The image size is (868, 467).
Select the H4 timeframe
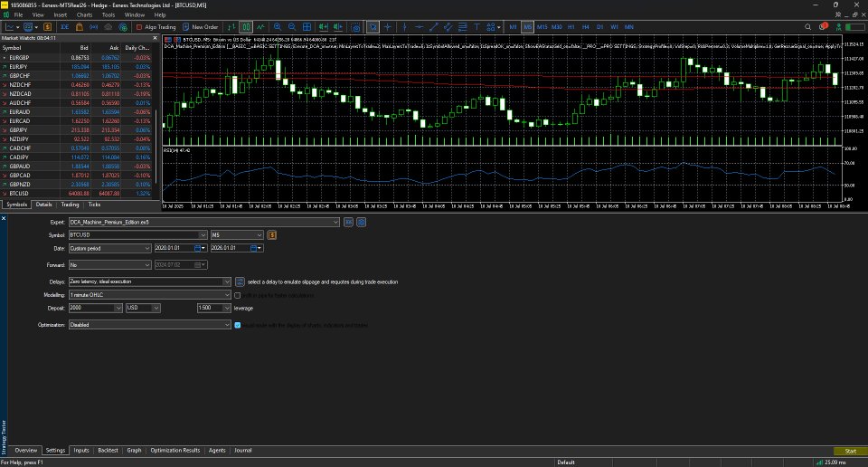pos(586,26)
